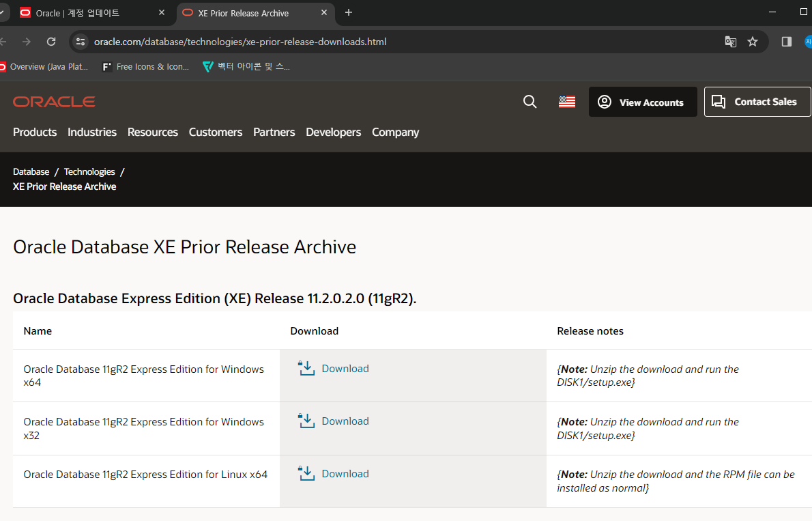This screenshot has height=521, width=812.
Task: Close the XE Prior Release Archive tab
Action: [324, 12]
